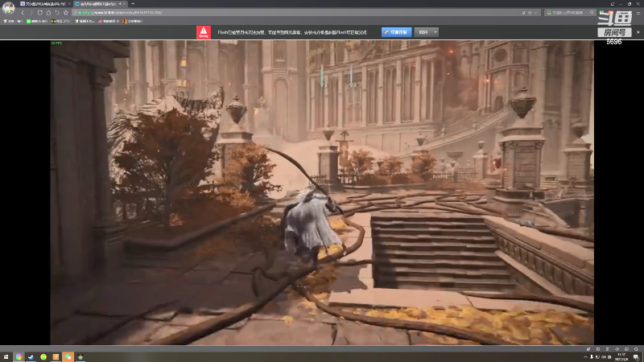Click the favorites star left of address bar
The width and height of the screenshot is (644, 362).
coord(66,13)
